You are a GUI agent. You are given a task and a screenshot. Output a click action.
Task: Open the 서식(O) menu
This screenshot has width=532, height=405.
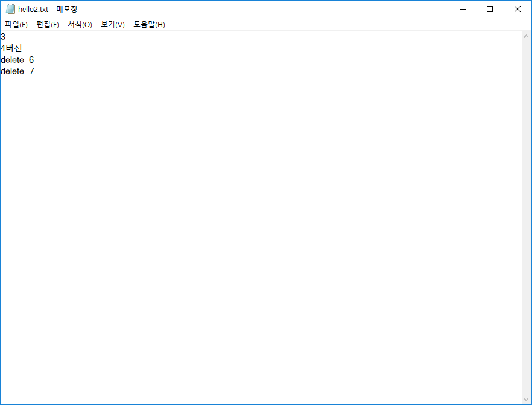(x=80, y=24)
